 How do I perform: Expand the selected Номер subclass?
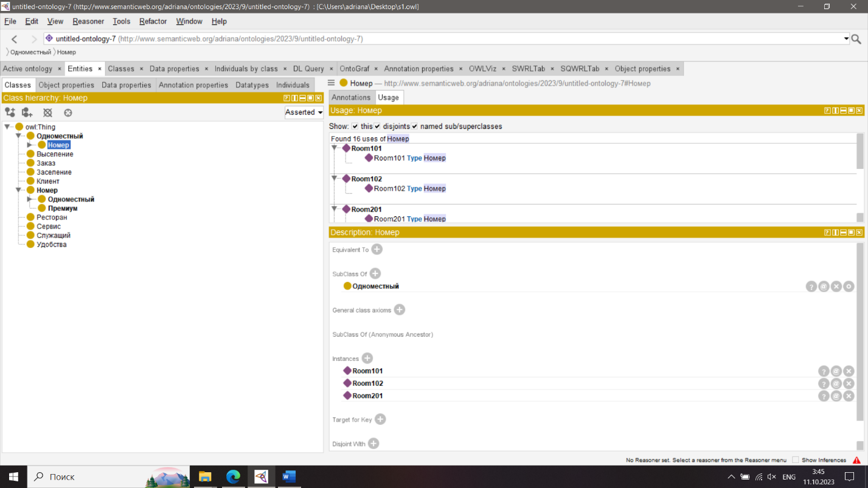click(x=30, y=145)
